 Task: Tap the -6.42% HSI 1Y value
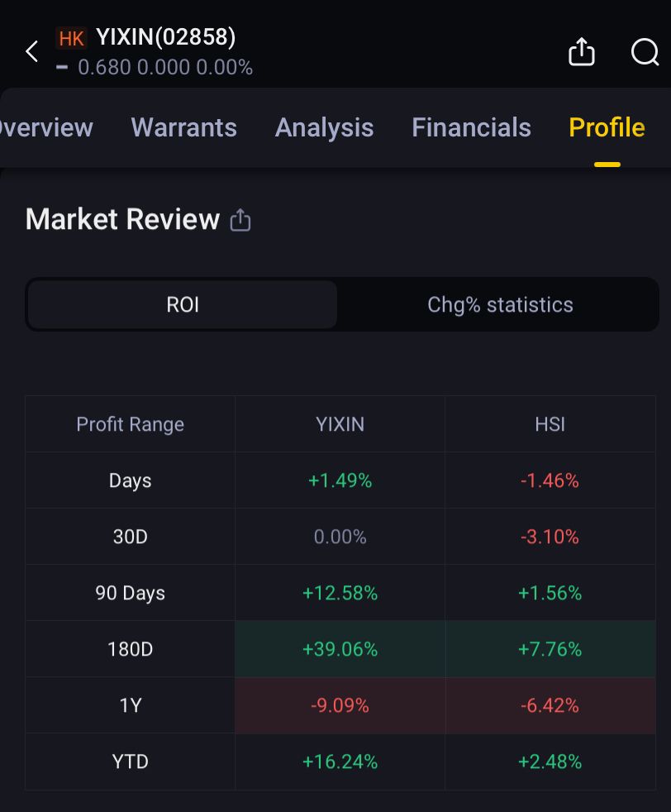(x=550, y=705)
